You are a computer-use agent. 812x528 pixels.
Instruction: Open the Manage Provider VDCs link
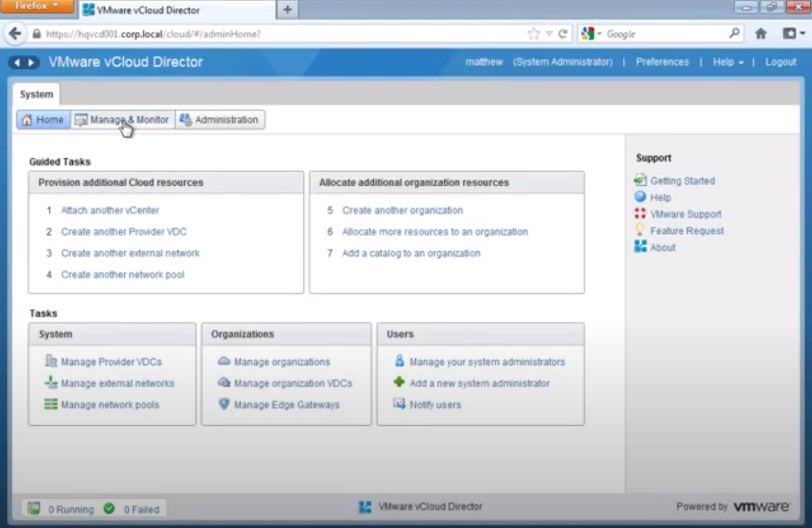pyautogui.click(x=111, y=362)
